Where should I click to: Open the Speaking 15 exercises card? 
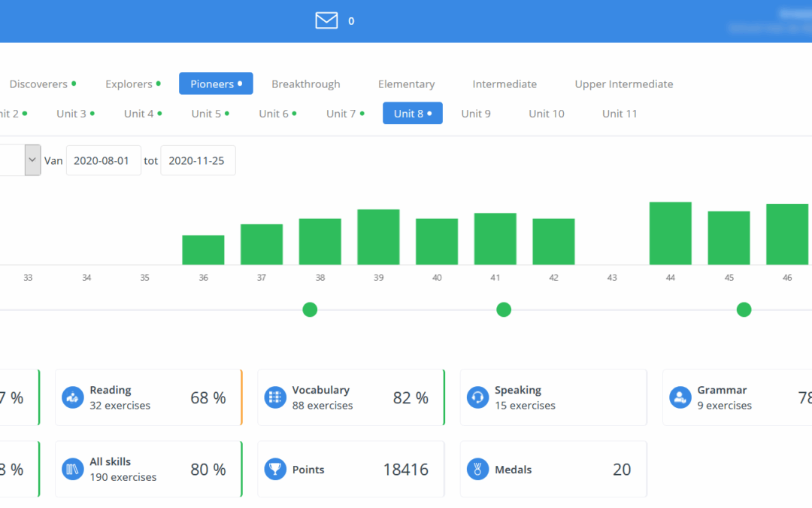(553, 397)
